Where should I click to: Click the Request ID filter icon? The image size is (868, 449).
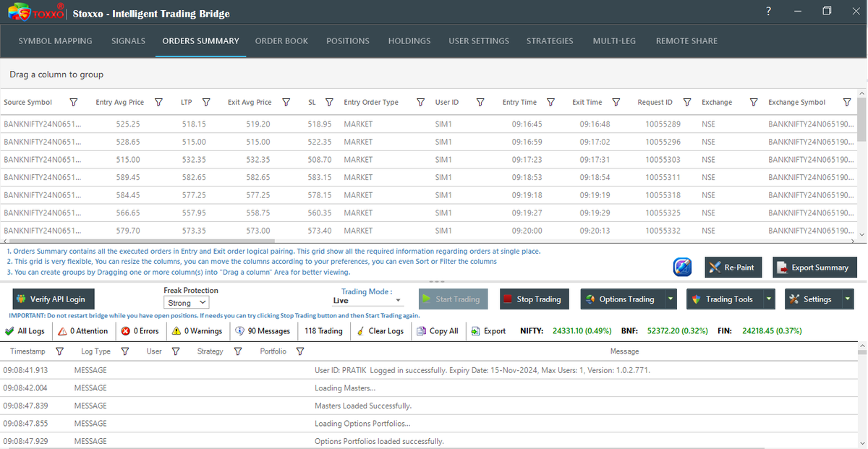[x=687, y=103]
